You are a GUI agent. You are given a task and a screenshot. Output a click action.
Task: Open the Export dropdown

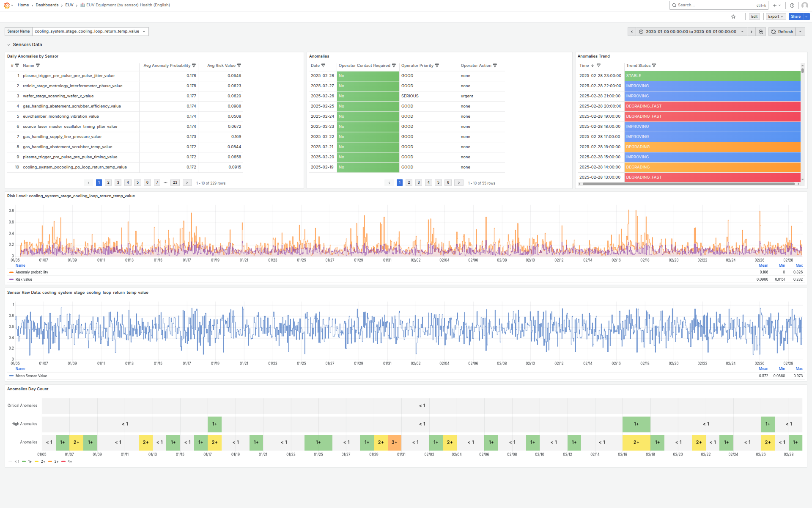(775, 17)
